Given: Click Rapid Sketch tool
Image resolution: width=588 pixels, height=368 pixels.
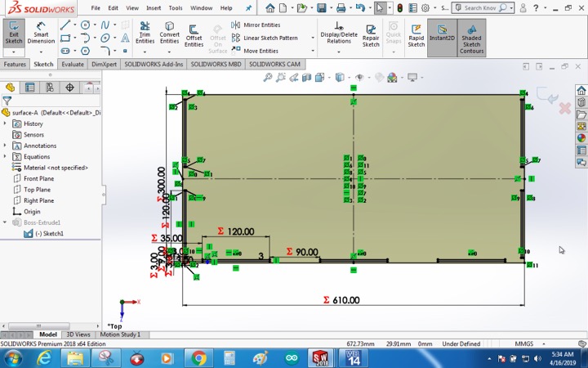Looking at the screenshot, I should point(416,36).
